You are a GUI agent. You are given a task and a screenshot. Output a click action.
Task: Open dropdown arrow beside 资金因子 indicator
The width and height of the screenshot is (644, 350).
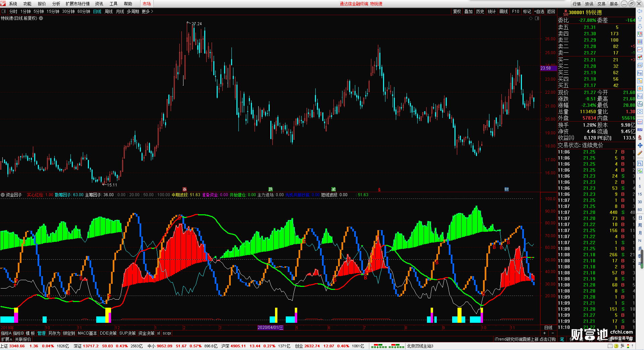(3, 195)
